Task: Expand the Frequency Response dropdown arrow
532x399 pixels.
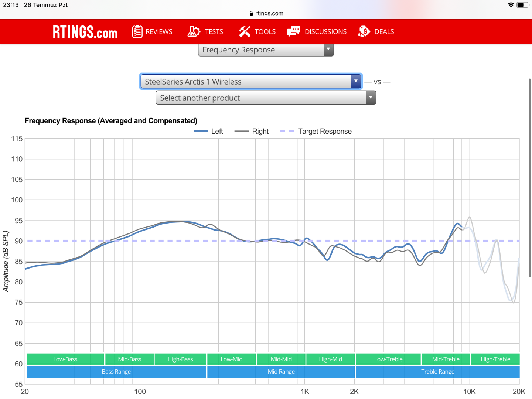Action: pyautogui.click(x=328, y=50)
